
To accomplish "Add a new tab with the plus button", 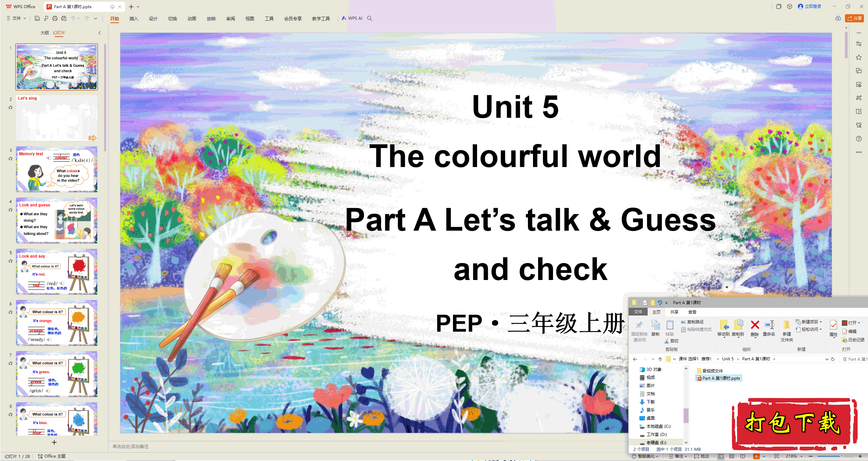I will 131,7.
